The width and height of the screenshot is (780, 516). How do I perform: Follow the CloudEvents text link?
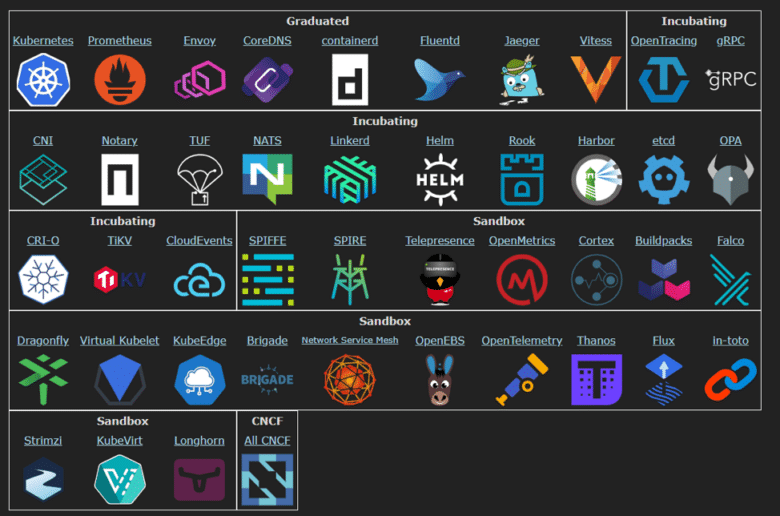tap(199, 241)
